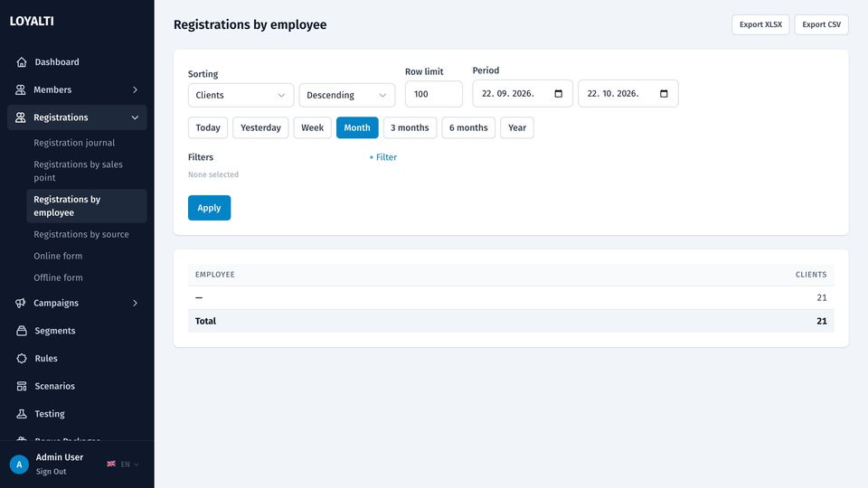
Task: Click the Scenarios icon
Action: click(22, 386)
